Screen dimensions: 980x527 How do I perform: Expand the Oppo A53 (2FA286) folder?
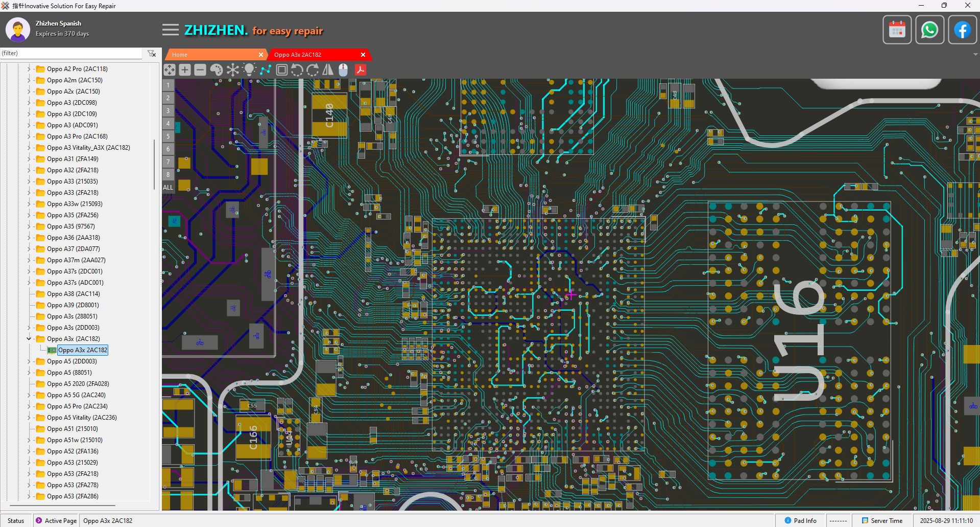click(29, 496)
